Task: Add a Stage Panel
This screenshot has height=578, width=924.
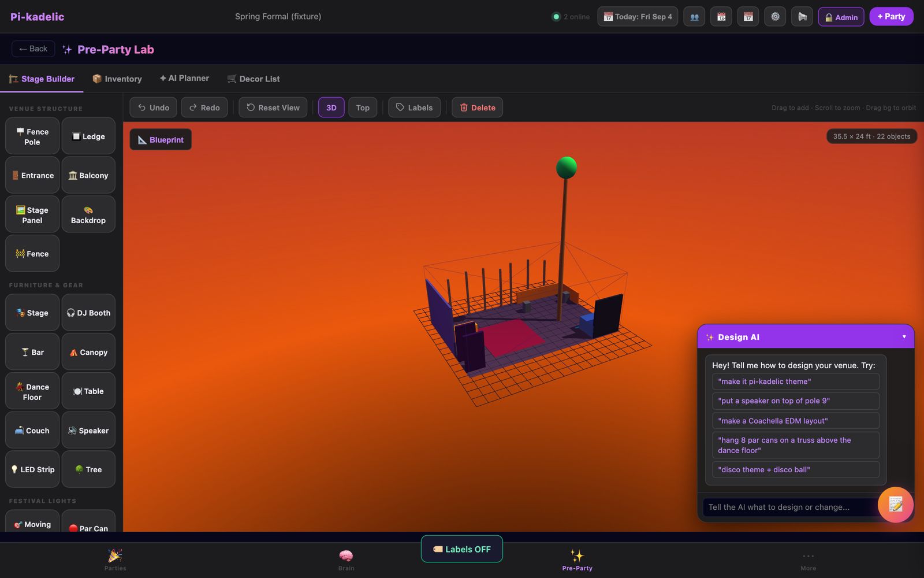Action: pos(32,214)
